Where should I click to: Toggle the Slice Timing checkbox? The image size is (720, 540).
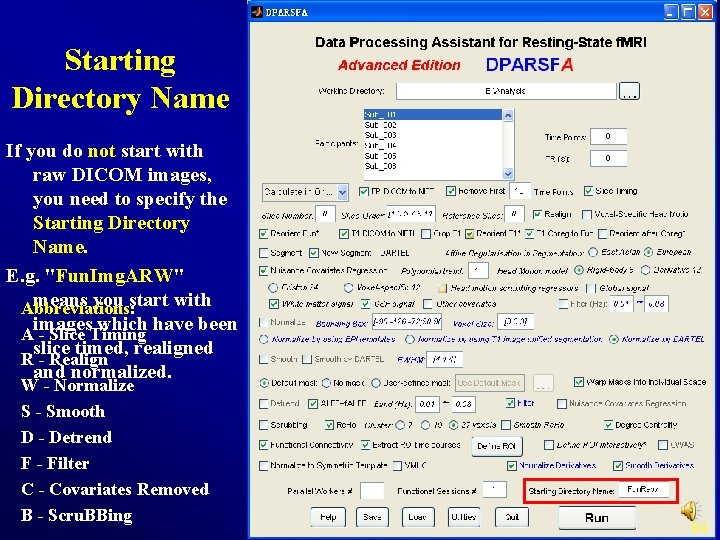tap(588, 191)
